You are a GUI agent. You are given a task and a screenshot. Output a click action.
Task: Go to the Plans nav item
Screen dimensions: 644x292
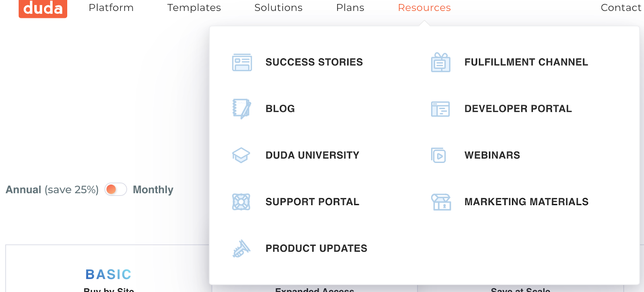(350, 8)
